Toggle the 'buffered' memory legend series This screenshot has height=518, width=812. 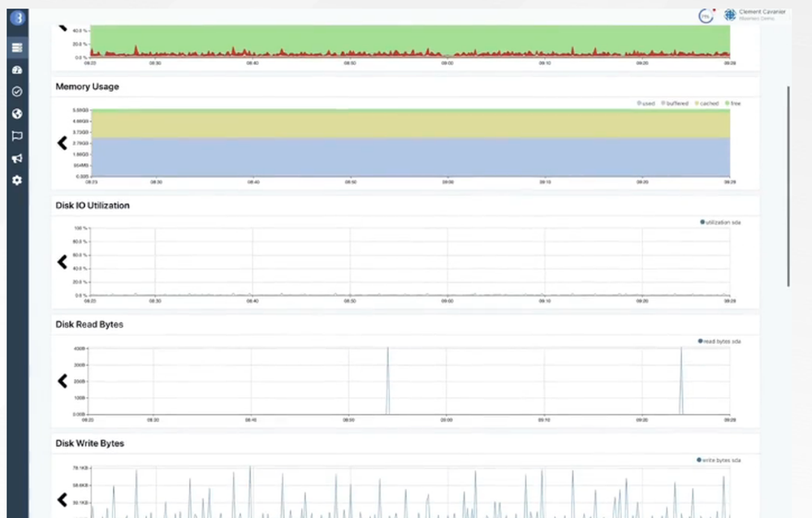coord(675,104)
